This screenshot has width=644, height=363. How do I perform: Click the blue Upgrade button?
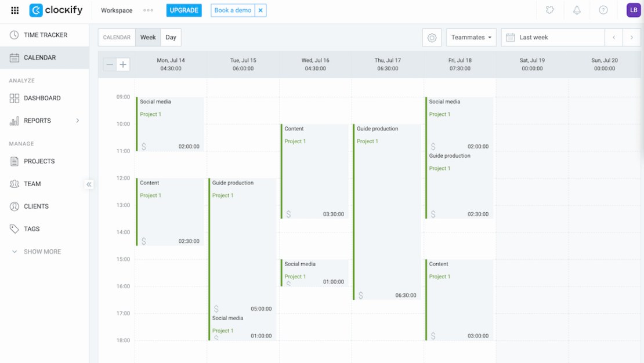click(184, 10)
